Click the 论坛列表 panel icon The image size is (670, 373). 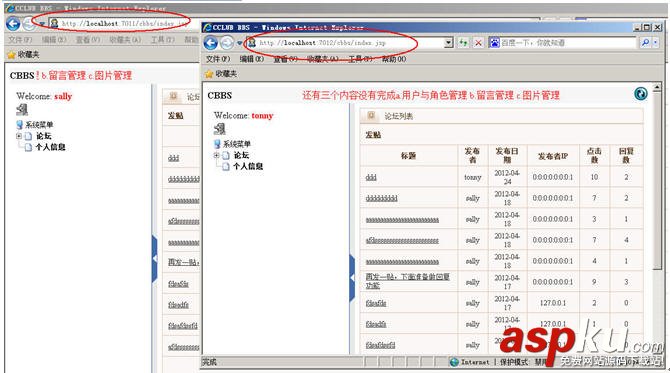[371, 116]
